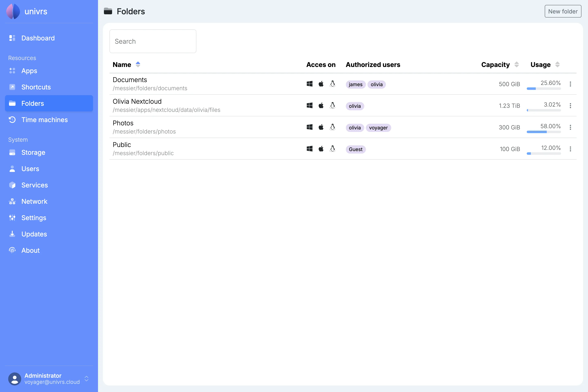Click the 1.23 TiB capacity value
The height and width of the screenshot is (392, 588).
(510, 106)
